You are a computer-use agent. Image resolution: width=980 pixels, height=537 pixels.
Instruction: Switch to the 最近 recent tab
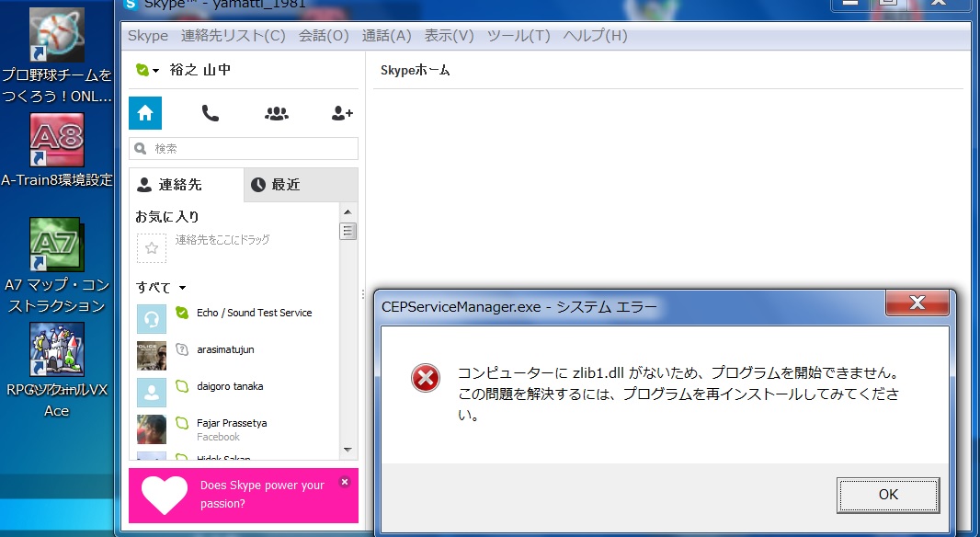coord(301,185)
